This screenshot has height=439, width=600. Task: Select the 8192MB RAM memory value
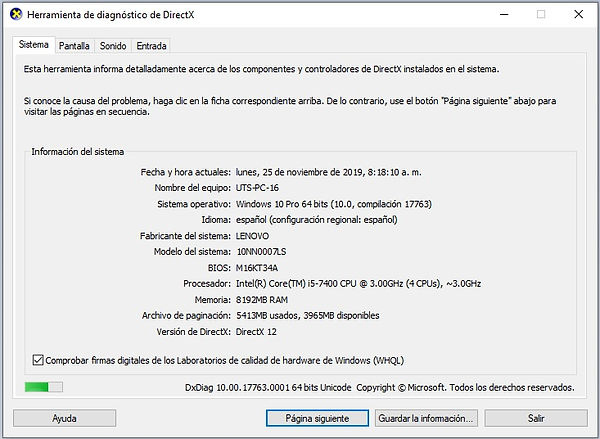coord(262,300)
